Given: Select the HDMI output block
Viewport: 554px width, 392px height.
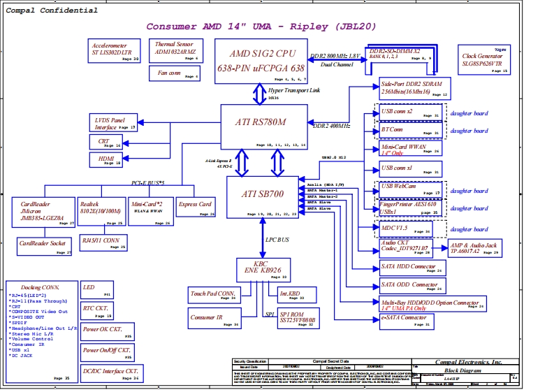Looking at the screenshot, I should pos(105,160).
